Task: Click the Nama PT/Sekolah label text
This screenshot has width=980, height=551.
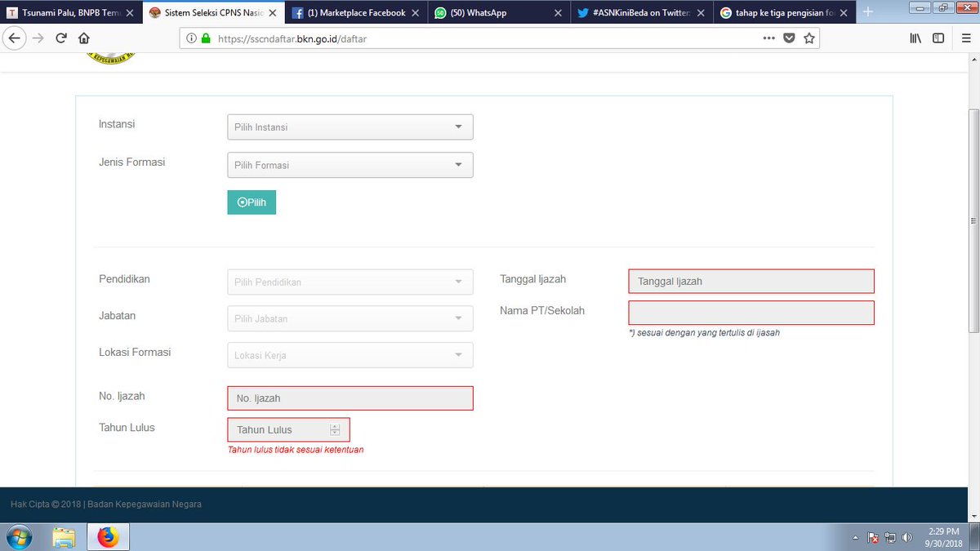Action: [542, 310]
